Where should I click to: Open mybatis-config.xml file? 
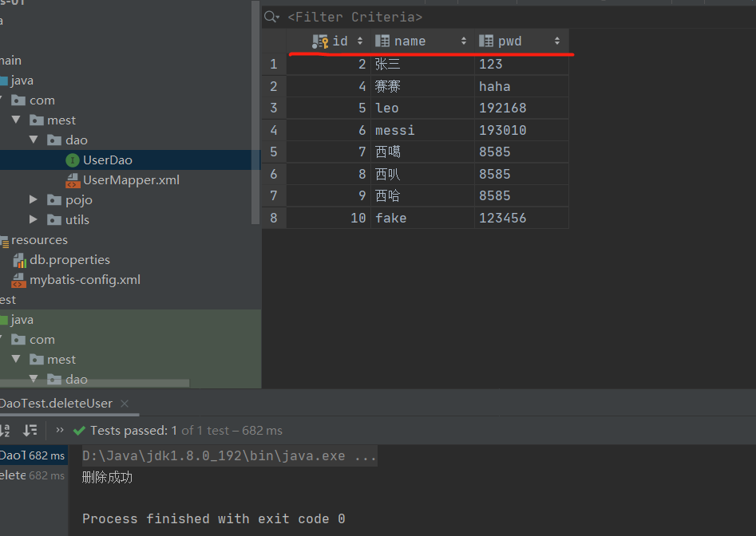click(x=85, y=280)
